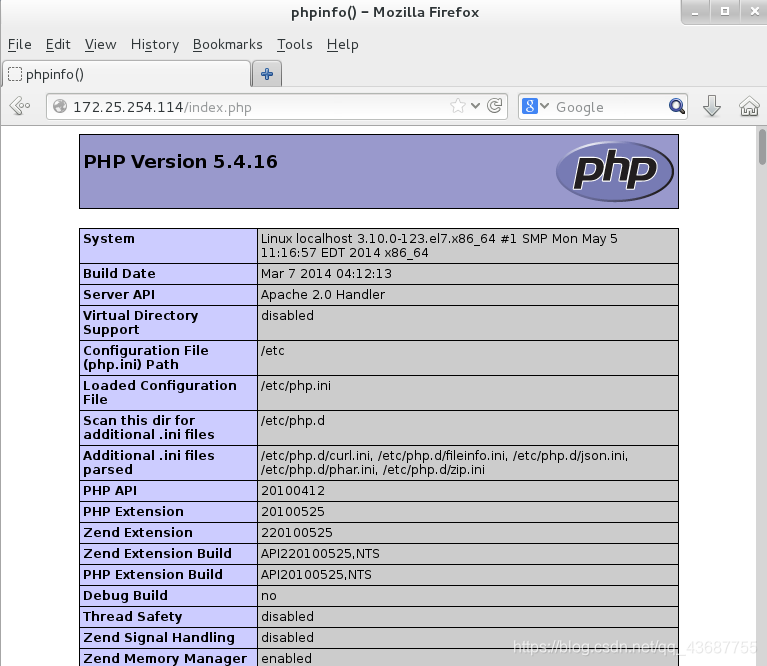Maximize the Firefox window
This screenshot has height=666, width=767.
(724, 12)
